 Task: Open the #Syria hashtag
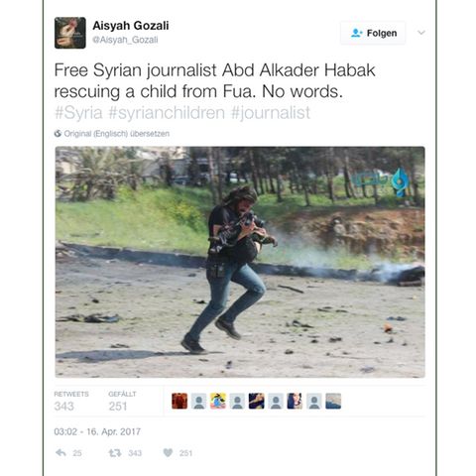tap(78, 113)
